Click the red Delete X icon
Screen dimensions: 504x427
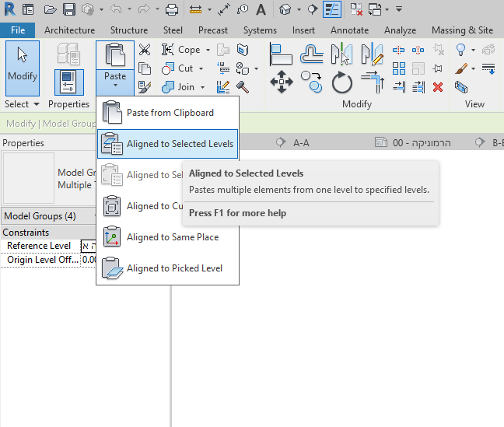pos(438,87)
